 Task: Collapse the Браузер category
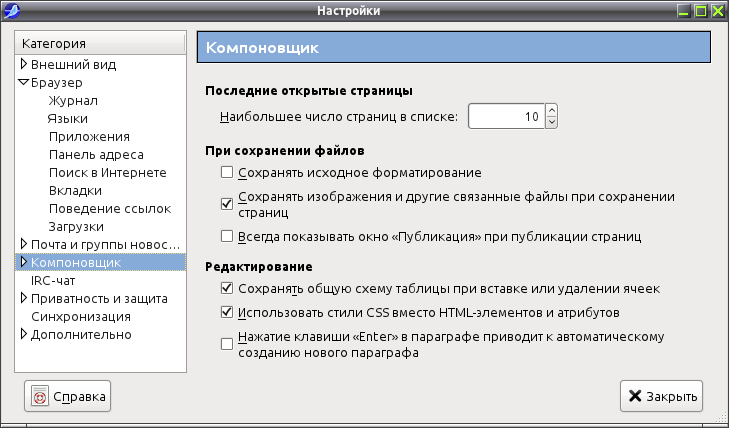point(23,82)
